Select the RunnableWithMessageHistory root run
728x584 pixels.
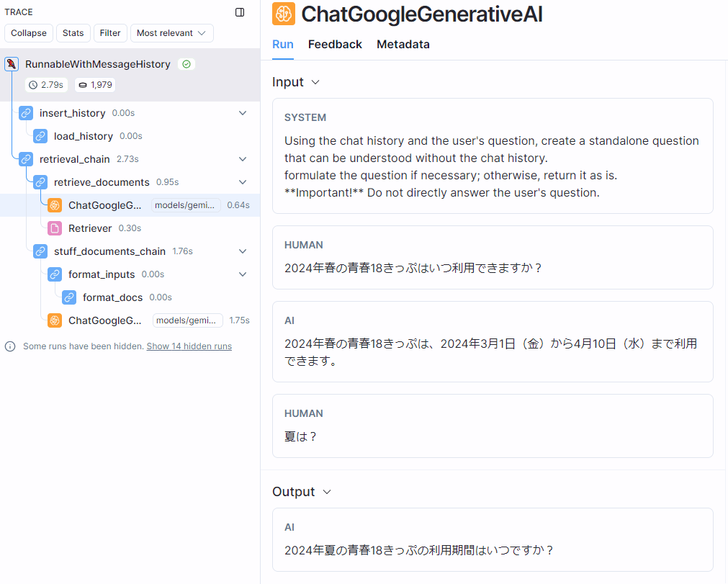coord(130,75)
